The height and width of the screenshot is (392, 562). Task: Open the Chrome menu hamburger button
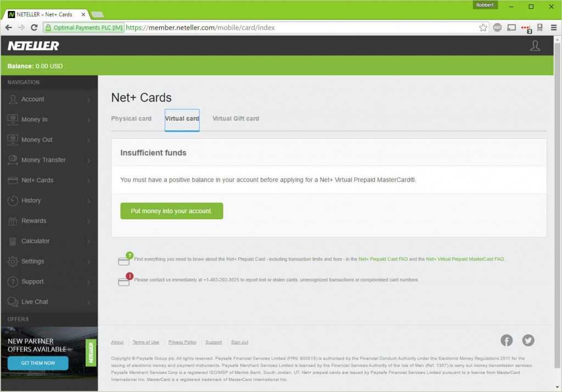coord(553,27)
